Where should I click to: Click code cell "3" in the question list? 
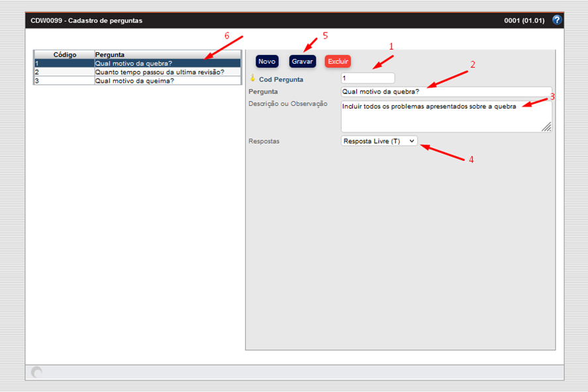click(x=64, y=81)
